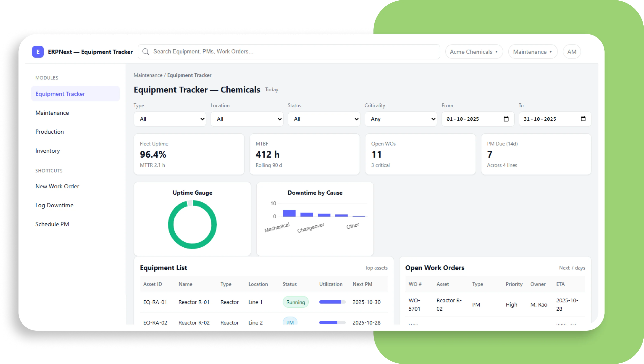Open the Status filter dropdown
This screenshot has width=644, height=364.
[x=324, y=119]
